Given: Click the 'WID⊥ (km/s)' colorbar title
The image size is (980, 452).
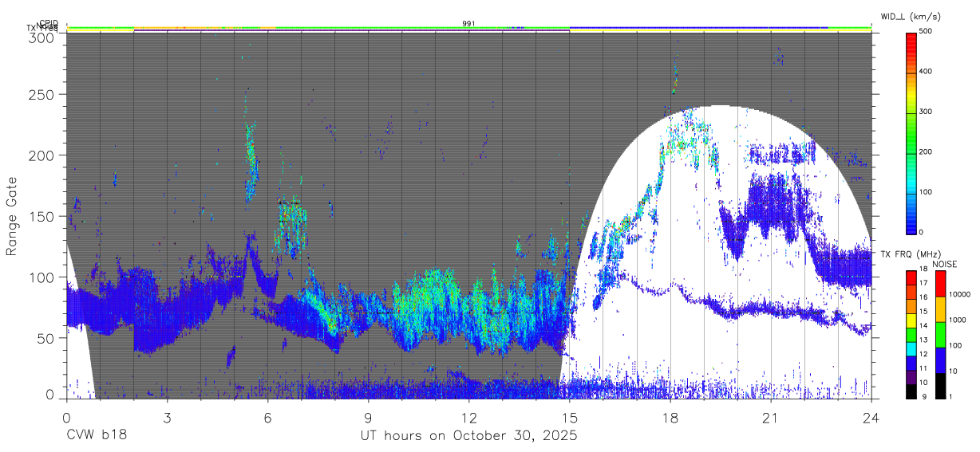Looking at the screenshot, I should coord(911,17).
